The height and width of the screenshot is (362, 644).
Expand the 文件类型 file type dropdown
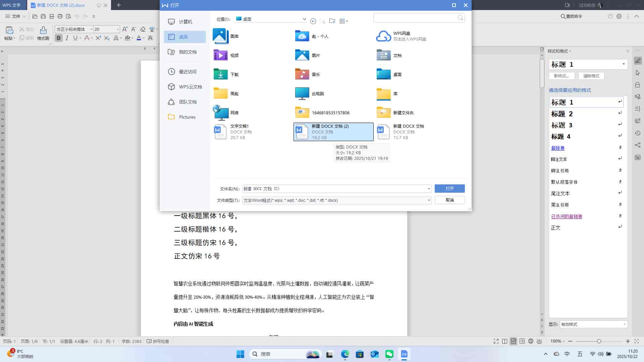[429, 200]
